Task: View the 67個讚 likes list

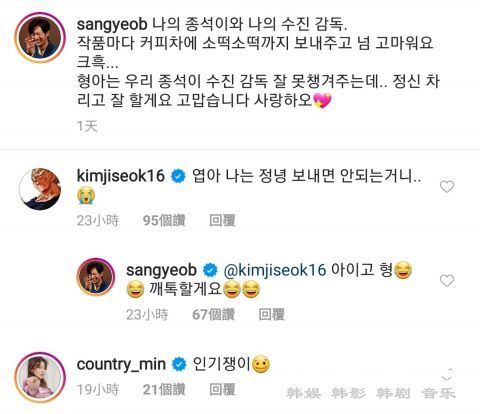Action: (213, 314)
